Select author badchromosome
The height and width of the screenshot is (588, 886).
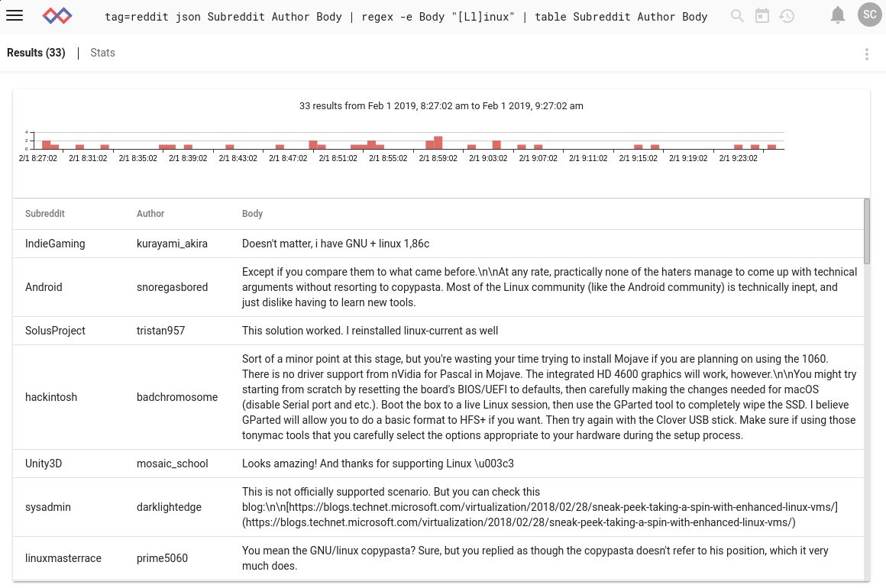(x=177, y=397)
